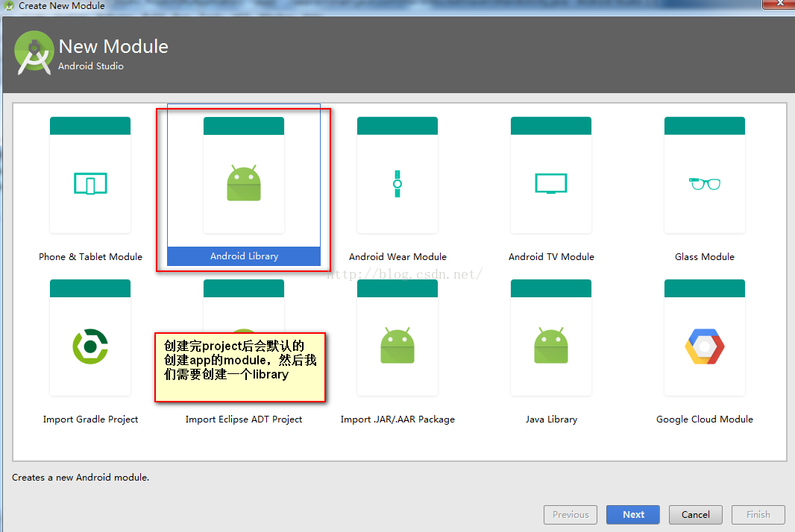The width and height of the screenshot is (795, 532).
Task: Choose the Android Library robot icon
Action: pos(244,183)
